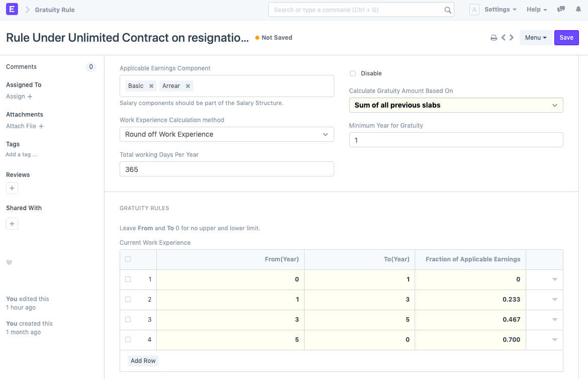Add a review with plus icon
588x379 pixels.
tap(12, 188)
